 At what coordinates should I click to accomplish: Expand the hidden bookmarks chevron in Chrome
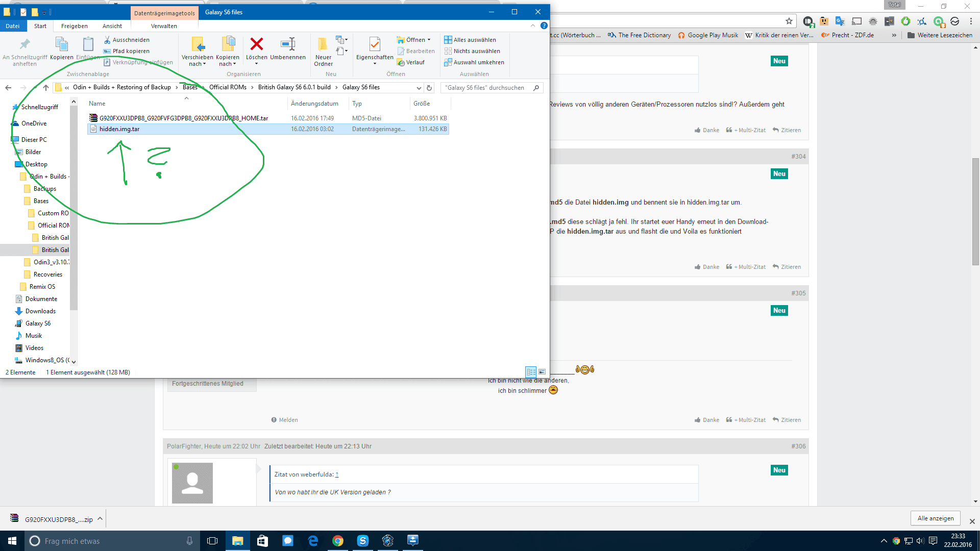894,35
